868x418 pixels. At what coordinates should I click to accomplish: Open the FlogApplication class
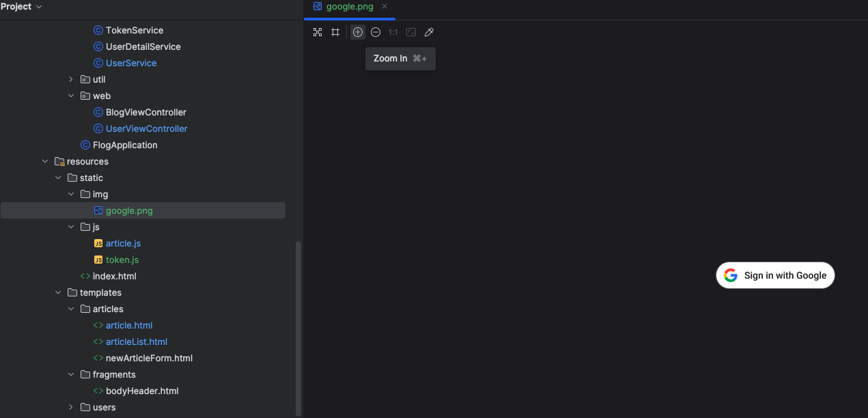(x=125, y=145)
